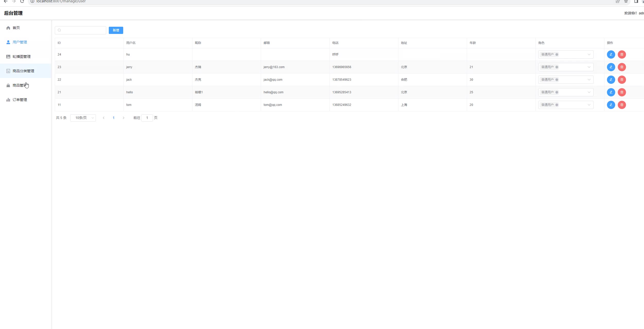Screen dimensions: 644x329
Task: Click the browser address bar URL
Action: click(x=61, y=1)
